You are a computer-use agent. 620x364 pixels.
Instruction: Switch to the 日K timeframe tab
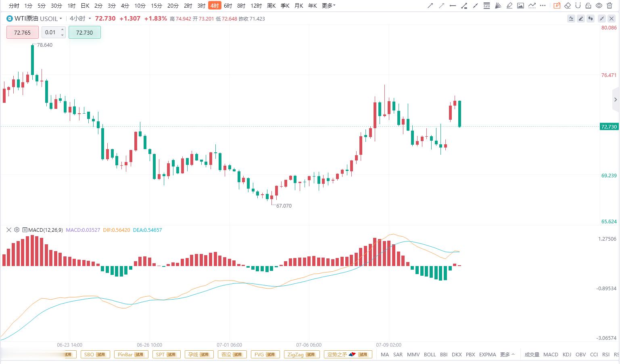[x=85, y=6]
